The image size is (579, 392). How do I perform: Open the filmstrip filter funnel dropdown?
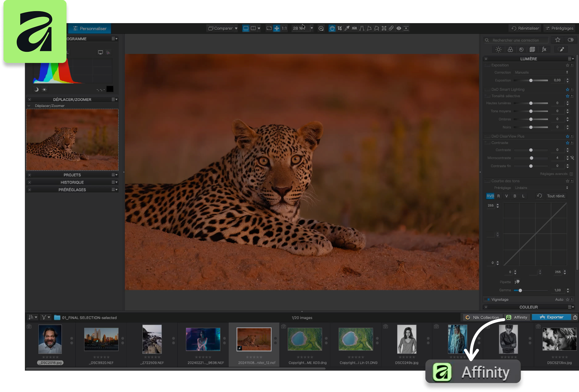coord(45,317)
